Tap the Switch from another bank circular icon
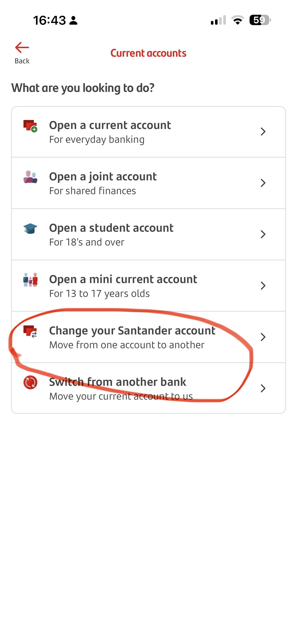297x644 pixels. pyautogui.click(x=30, y=383)
